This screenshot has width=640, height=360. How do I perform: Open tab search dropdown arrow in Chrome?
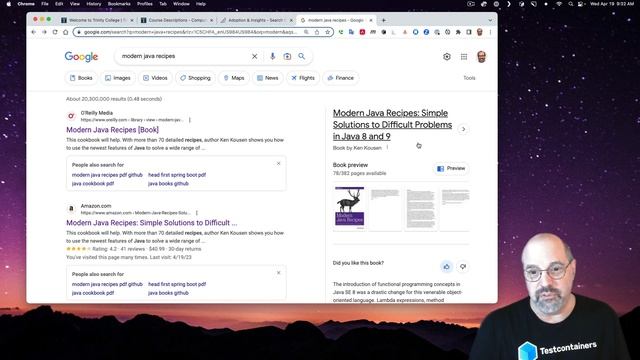click(490, 20)
